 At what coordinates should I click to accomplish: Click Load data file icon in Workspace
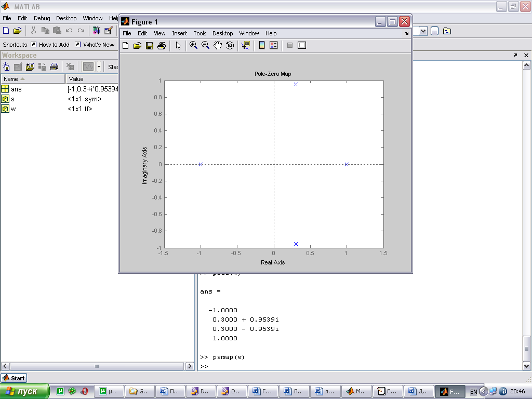(x=30, y=66)
